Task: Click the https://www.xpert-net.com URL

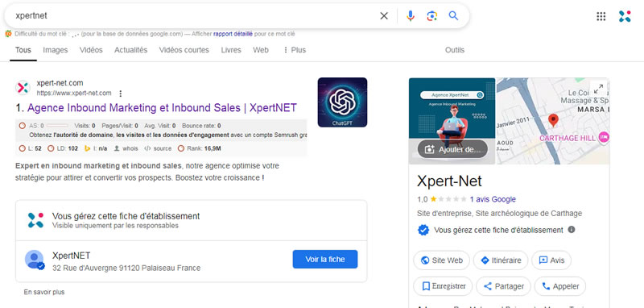Action: pos(74,94)
